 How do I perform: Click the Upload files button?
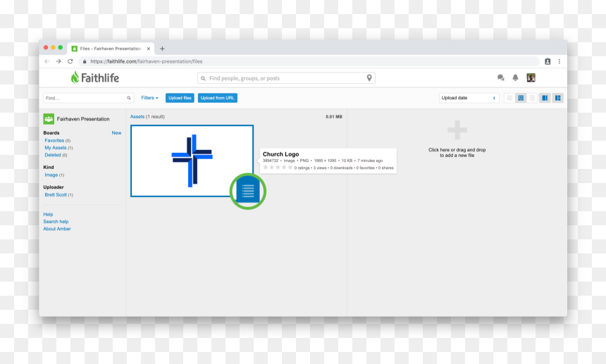[180, 98]
